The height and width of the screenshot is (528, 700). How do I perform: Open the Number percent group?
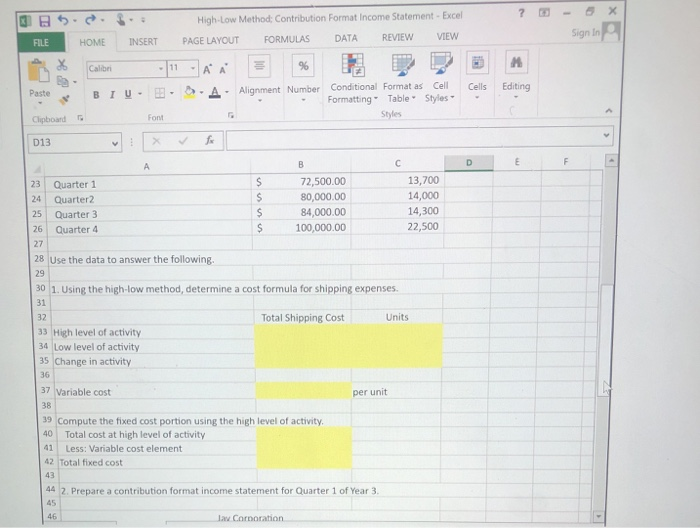(x=304, y=79)
